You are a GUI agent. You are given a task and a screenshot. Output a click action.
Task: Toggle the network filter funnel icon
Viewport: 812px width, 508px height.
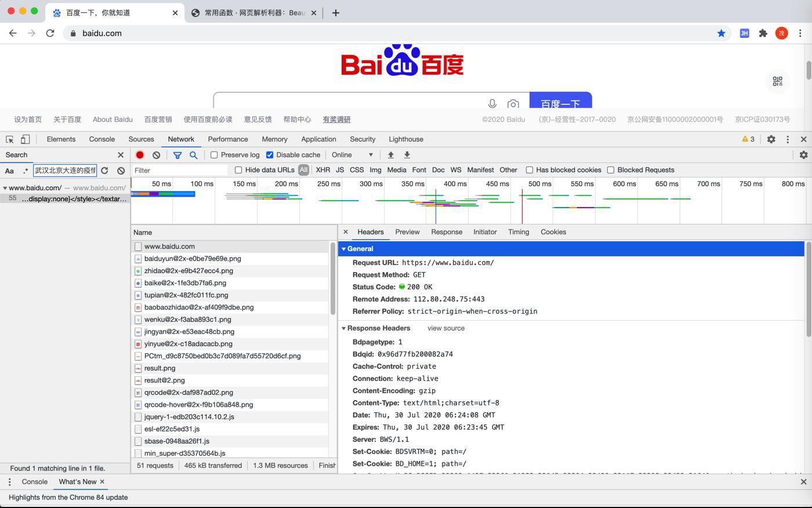pos(177,155)
